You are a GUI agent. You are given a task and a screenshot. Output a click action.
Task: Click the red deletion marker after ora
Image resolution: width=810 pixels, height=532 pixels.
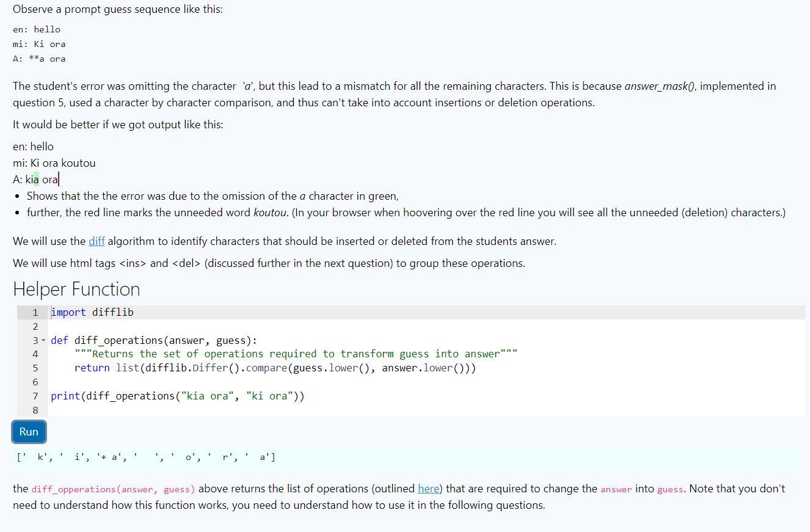[x=59, y=180]
